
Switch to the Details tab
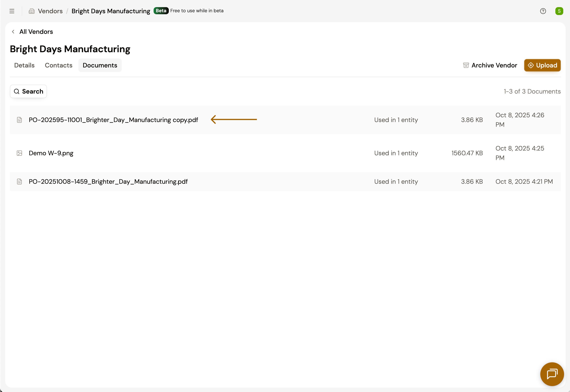click(x=24, y=65)
